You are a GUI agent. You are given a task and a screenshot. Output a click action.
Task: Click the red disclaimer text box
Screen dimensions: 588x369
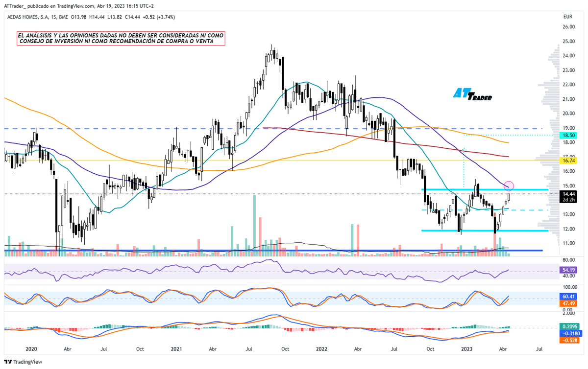121,39
